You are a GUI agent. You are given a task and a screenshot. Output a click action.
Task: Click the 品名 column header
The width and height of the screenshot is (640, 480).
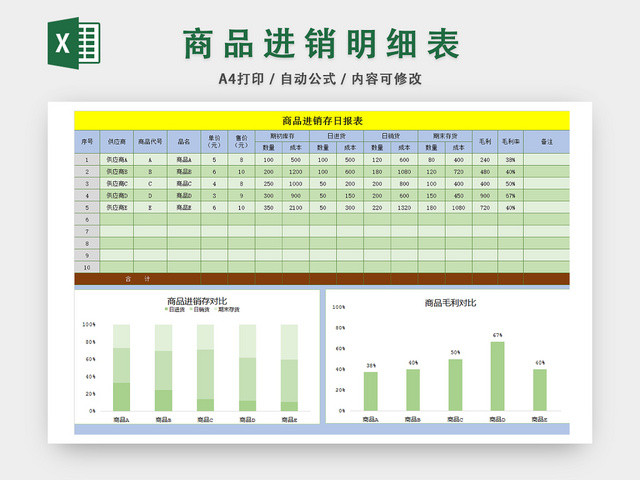pos(184,142)
